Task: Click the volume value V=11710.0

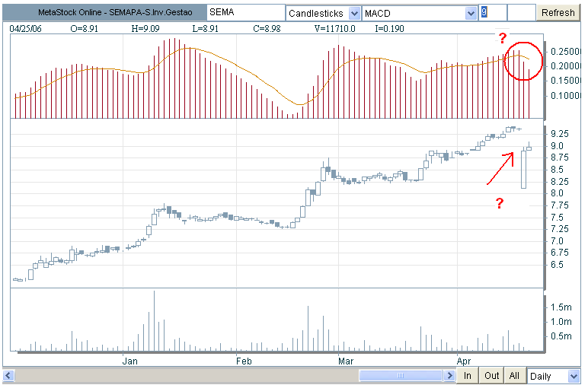Action: point(335,29)
